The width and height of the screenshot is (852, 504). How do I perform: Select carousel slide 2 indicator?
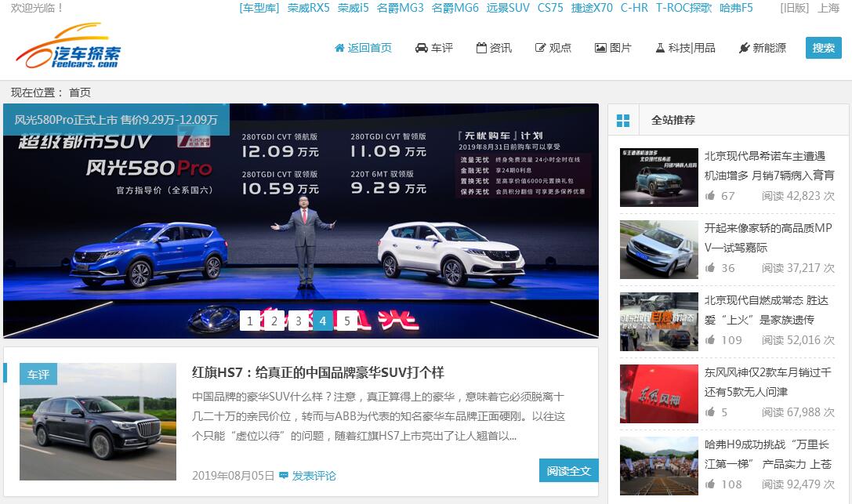pyautogui.click(x=274, y=321)
